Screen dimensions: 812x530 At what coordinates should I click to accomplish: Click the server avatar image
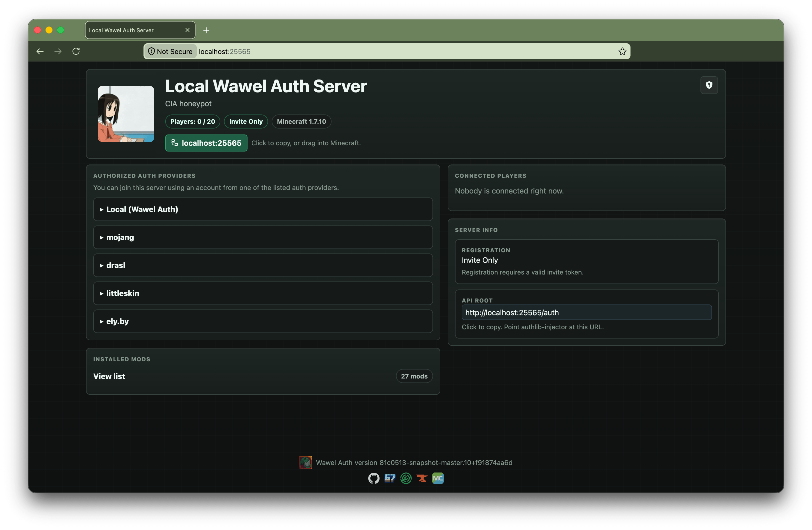pos(126,114)
